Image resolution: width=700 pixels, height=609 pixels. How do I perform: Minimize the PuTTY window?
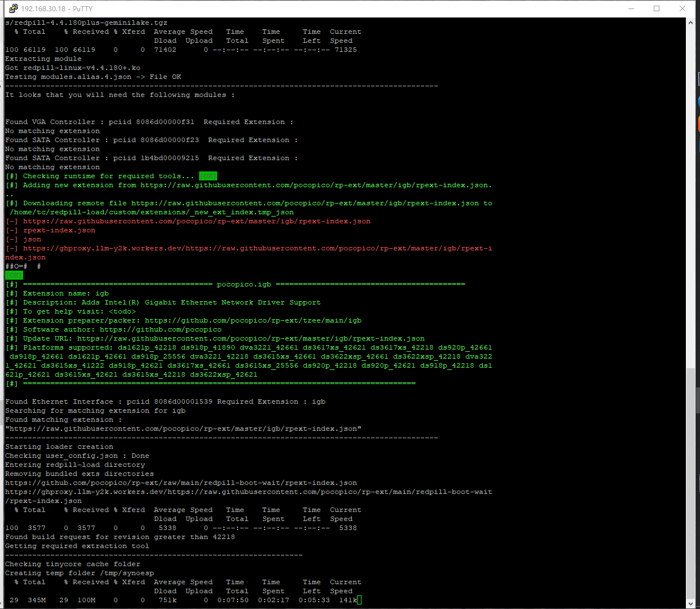click(x=631, y=8)
